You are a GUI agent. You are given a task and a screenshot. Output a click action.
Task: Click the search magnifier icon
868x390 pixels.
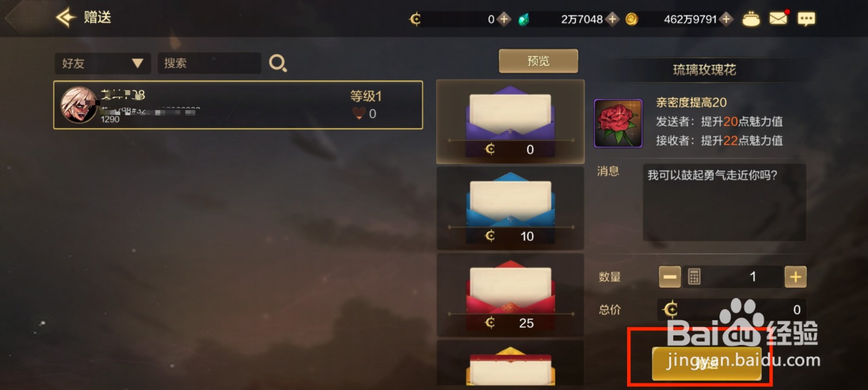coord(278,63)
